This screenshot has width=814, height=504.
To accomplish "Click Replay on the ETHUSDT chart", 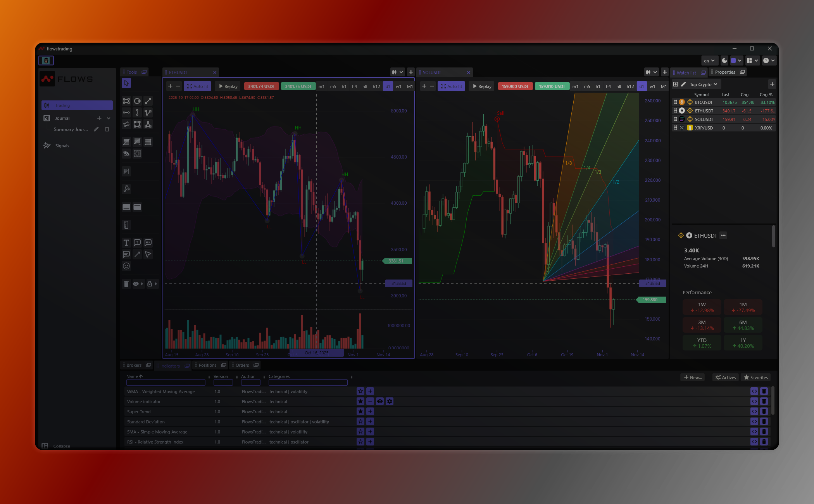I will click(228, 86).
